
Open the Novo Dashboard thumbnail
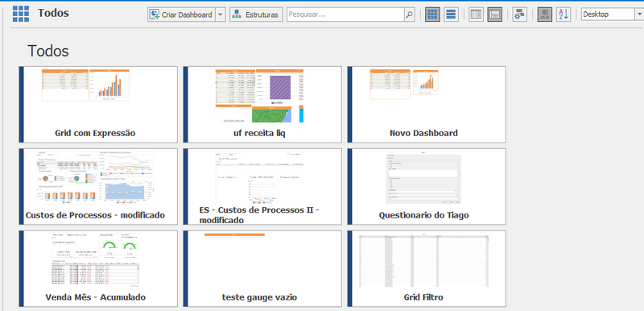point(427,105)
